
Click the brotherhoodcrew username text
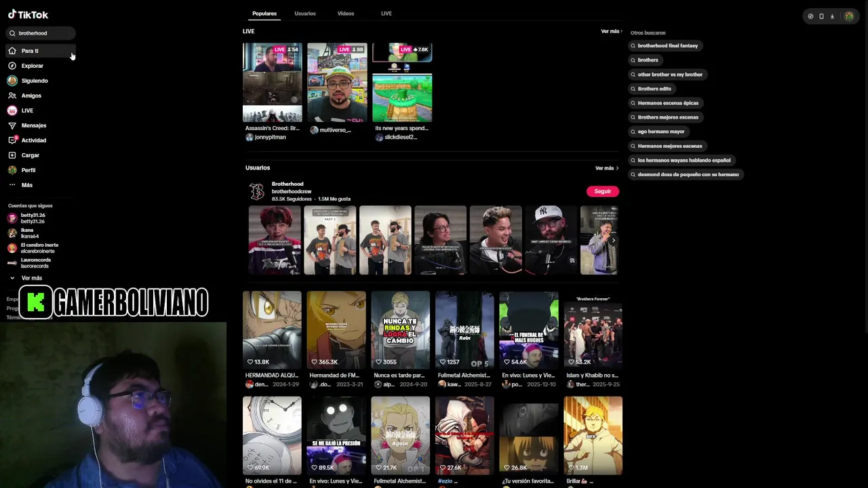[292, 191]
